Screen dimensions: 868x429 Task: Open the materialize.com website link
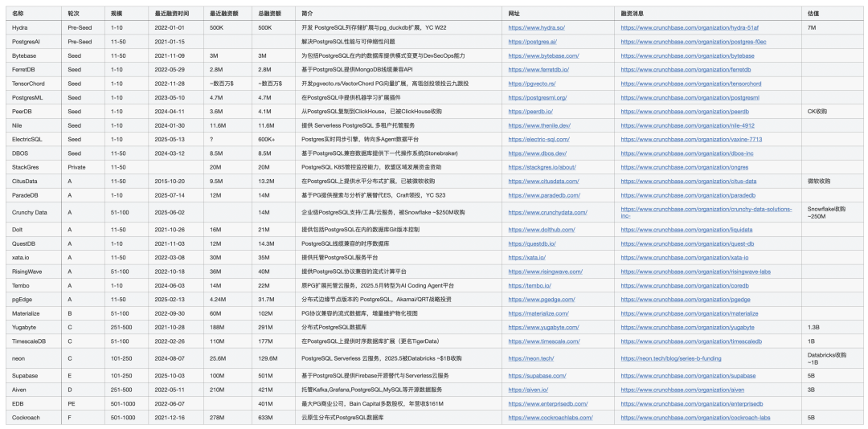[538, 313]
